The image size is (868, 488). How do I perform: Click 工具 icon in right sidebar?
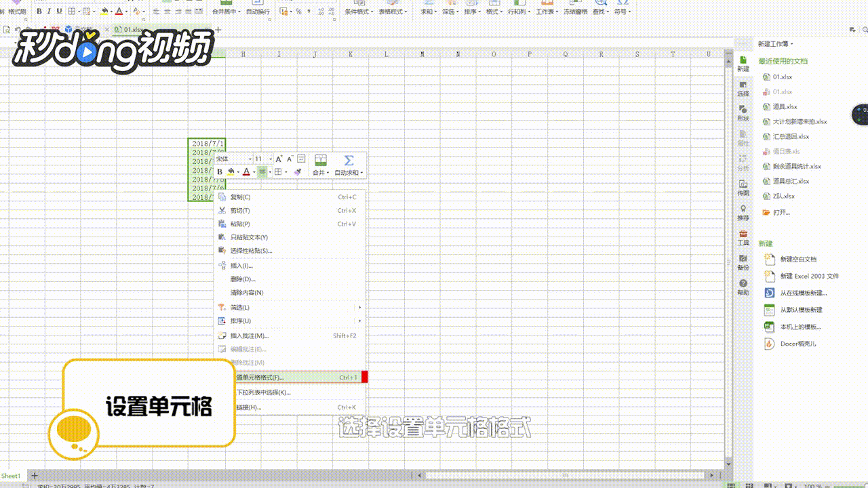[743, 237]
